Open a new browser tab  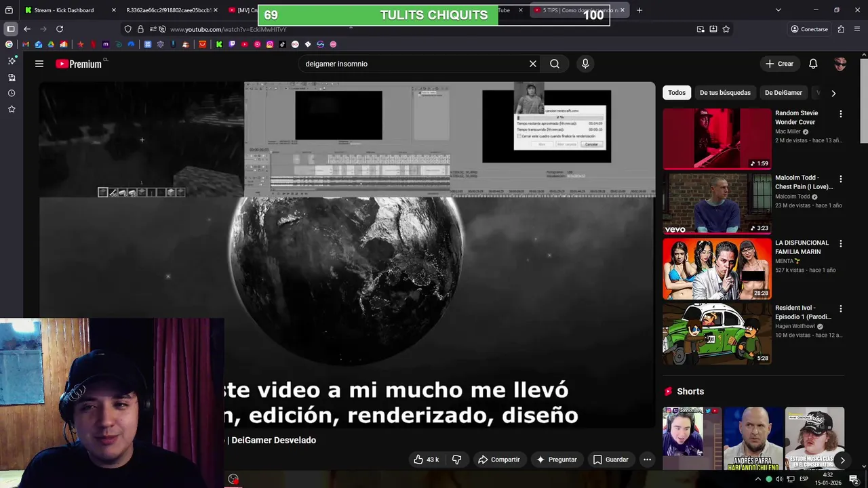(x=639, y=10)
